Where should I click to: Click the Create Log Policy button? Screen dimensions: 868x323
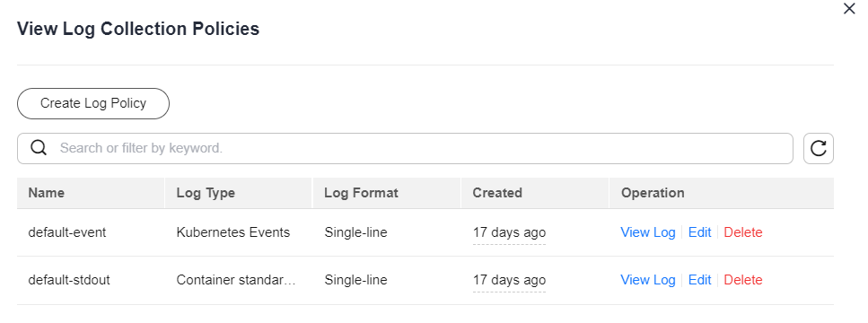pyautogui.click(x=93, y=103)
